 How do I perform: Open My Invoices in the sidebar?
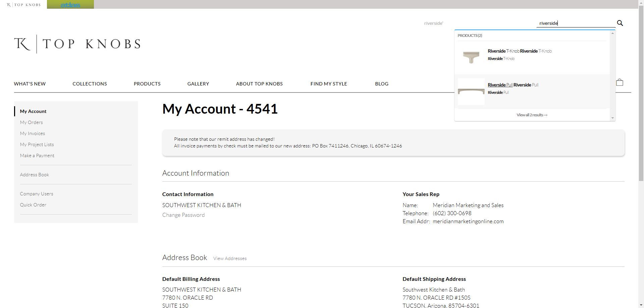pos(32,133)
